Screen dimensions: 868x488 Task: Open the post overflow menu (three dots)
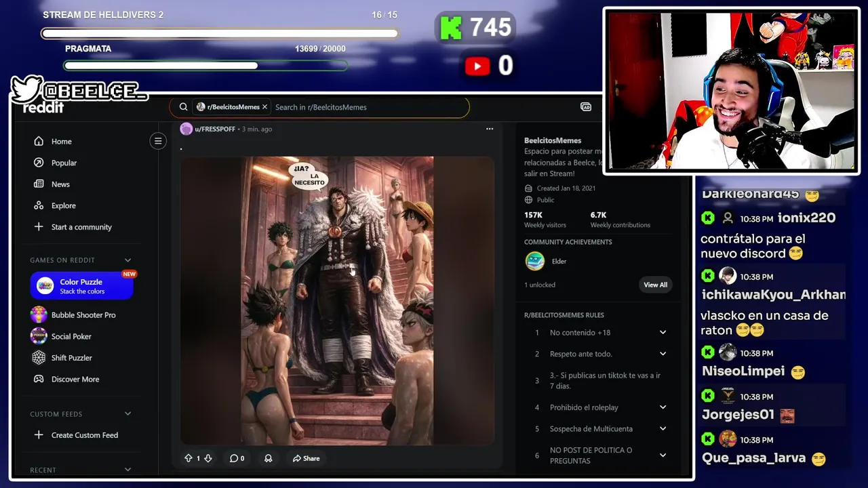pyautogui.click(x=490, y=129)
